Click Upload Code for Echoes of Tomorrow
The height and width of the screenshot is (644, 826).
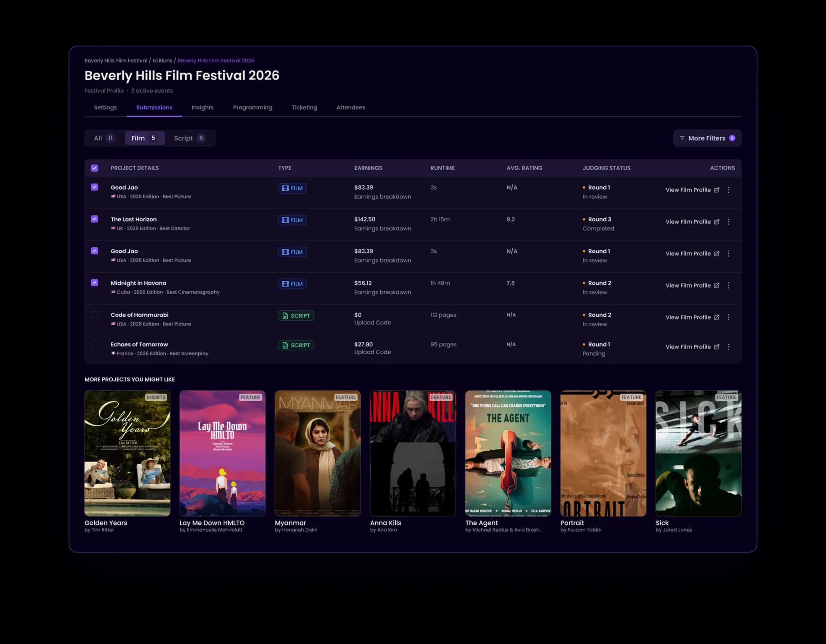(373, 352)
